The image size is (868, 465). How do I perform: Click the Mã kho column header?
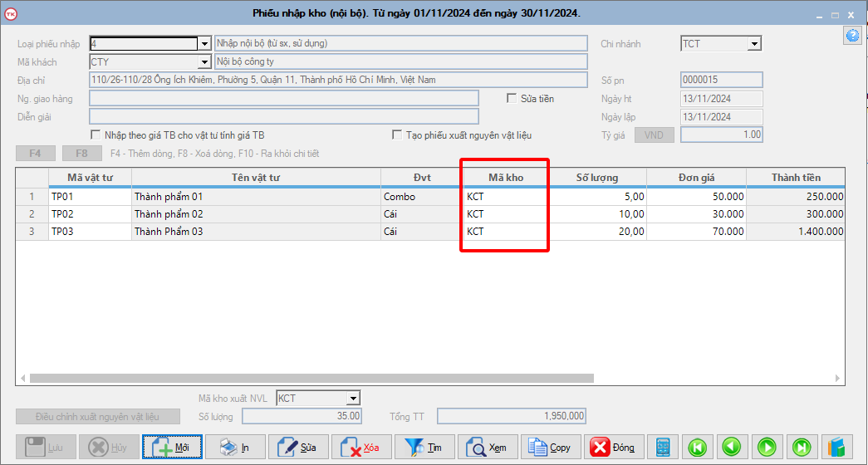(505, 177)
